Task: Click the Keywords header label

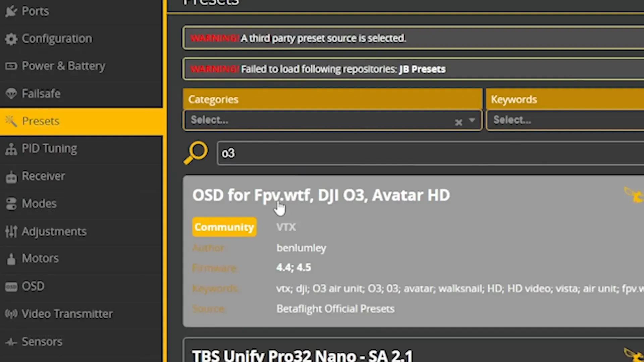Action: 514,99
